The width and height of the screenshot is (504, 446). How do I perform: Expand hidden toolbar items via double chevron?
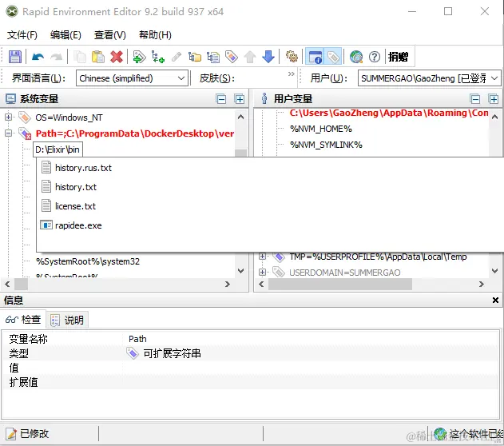(x=292, y=74)
